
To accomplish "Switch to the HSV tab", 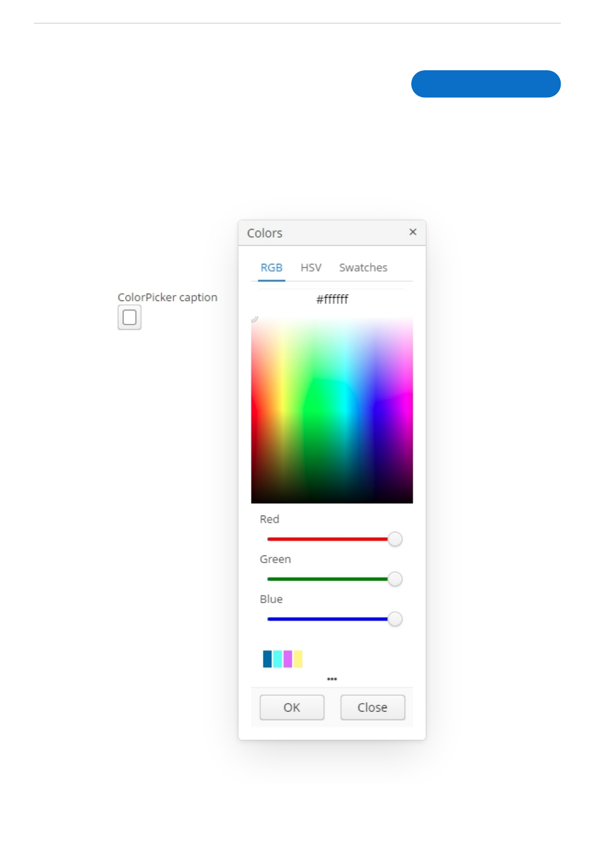I will 311,268.
